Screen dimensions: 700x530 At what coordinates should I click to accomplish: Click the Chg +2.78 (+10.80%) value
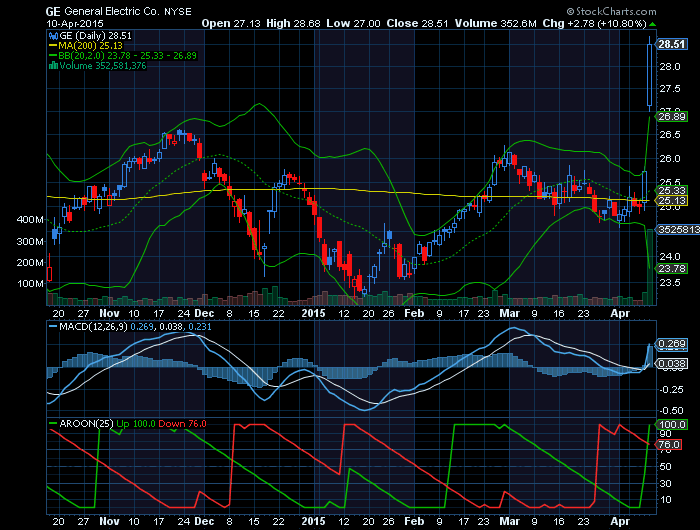[x=594, y=24]
